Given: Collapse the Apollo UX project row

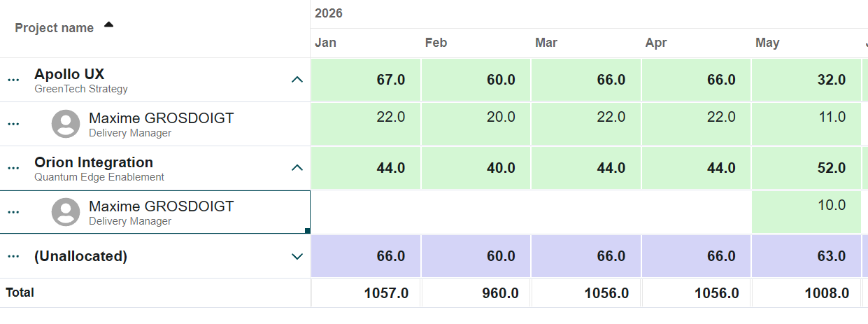Looking at the screenshot, I should pyautogui.click(x=297, y=80).
